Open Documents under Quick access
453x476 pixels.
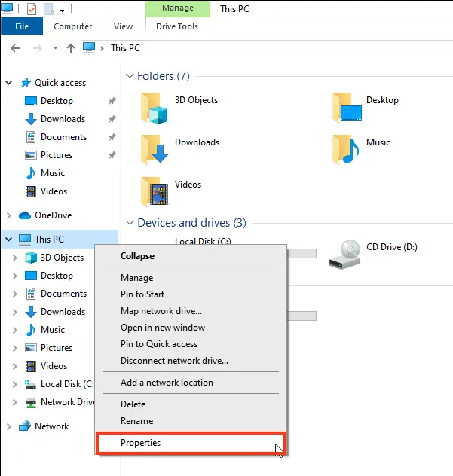coord(63,137)
